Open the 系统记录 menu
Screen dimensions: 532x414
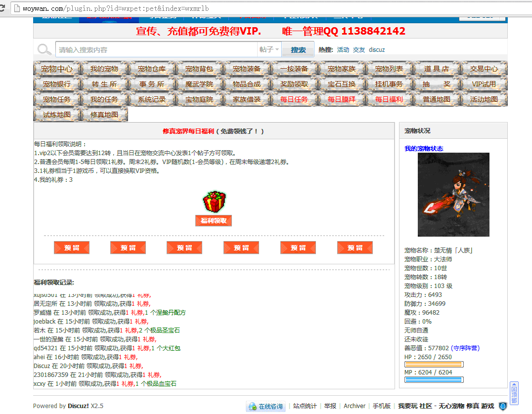pyautogui.click(x=152, y=99)
